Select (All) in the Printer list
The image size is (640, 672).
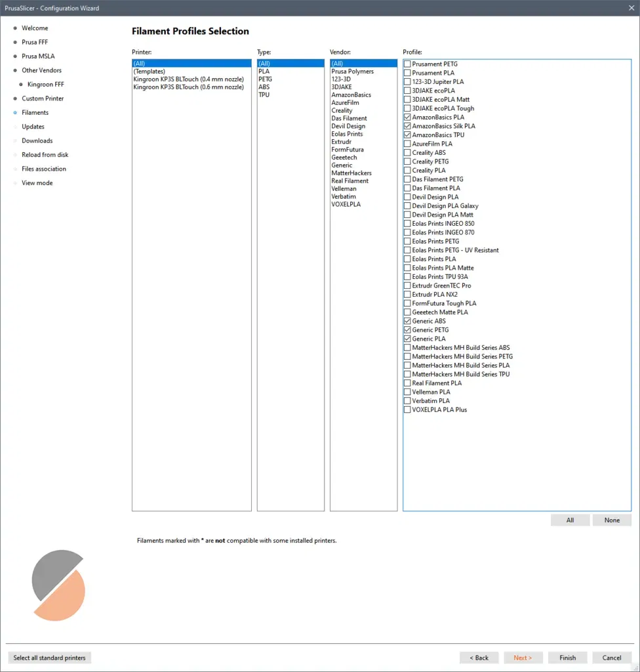(x=191, y=64)
